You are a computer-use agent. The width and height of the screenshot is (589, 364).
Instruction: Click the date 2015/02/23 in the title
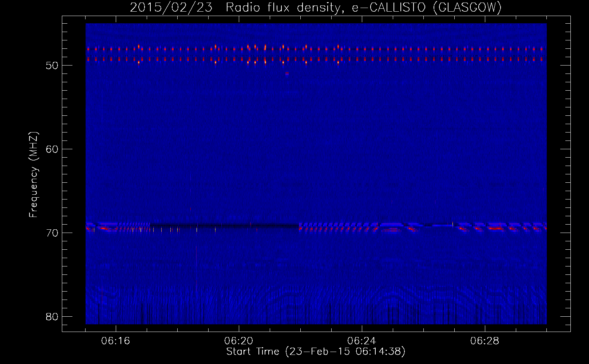[171, 7]
